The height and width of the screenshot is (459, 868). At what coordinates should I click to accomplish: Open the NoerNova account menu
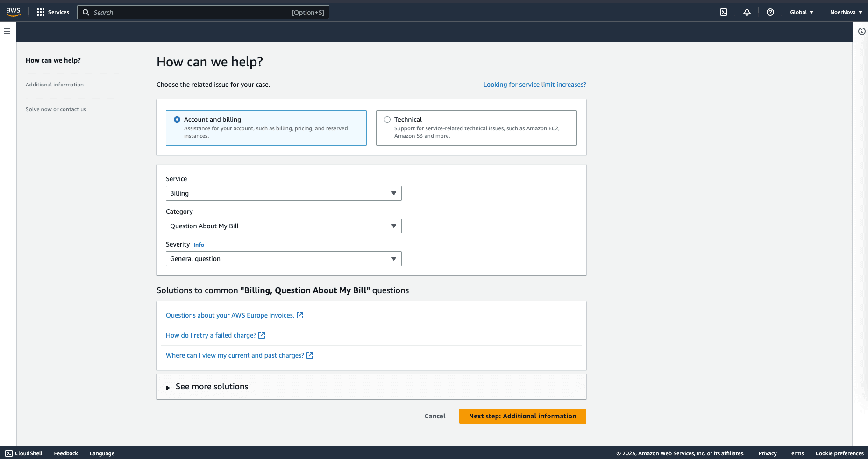click(x=846, y=12)
